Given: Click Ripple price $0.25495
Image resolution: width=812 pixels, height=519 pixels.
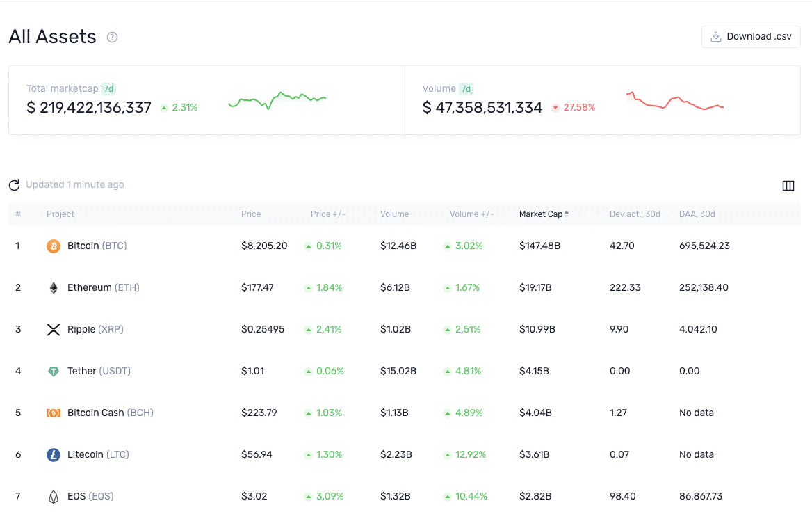Looking at the screenshot, I should 263,329.
